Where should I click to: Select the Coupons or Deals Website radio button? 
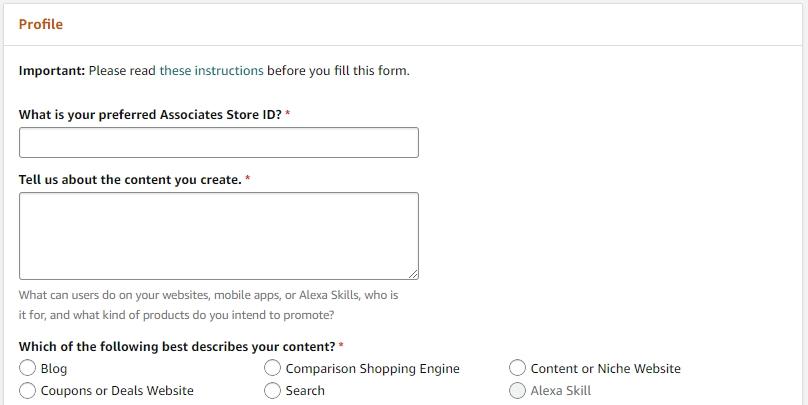click(28, 390)
